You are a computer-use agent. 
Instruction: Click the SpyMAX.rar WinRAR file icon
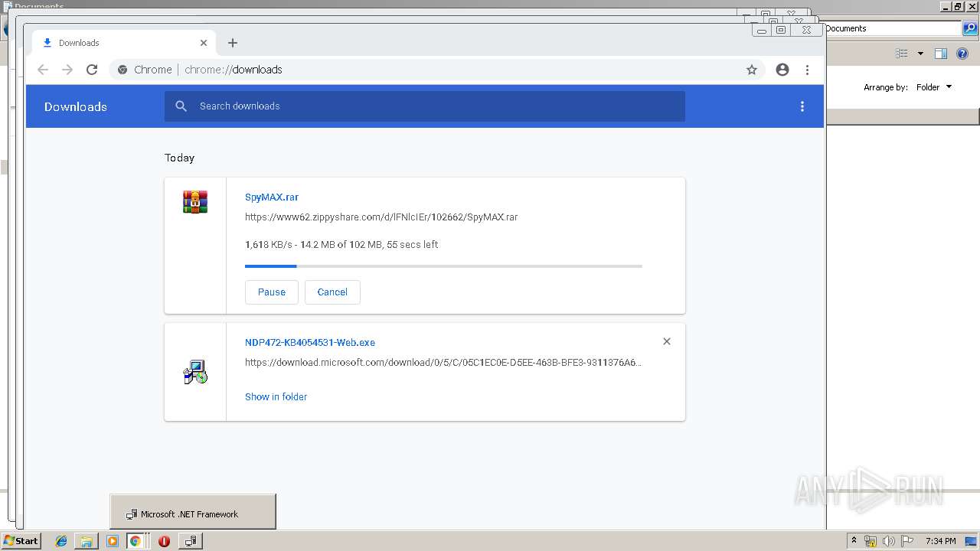coord(195,202)
